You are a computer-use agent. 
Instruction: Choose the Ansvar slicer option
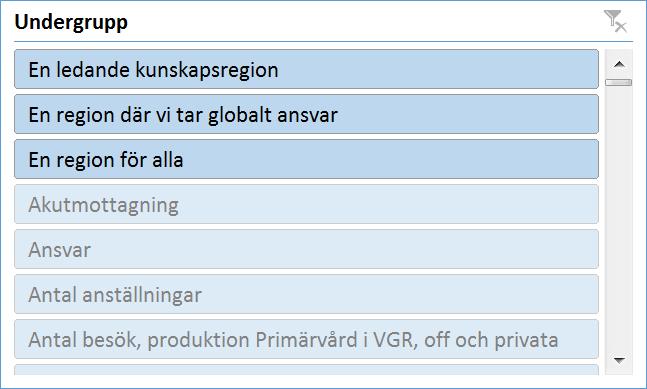[x=306, y=249]
